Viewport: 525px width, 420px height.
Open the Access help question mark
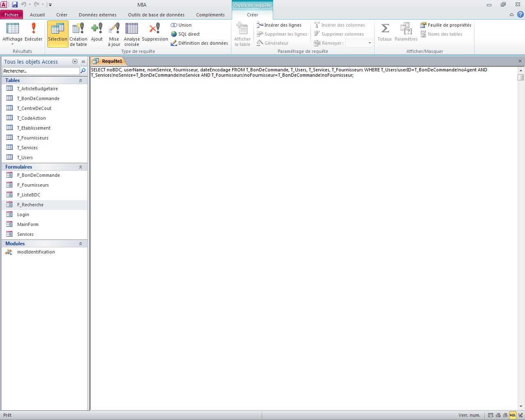520,14
